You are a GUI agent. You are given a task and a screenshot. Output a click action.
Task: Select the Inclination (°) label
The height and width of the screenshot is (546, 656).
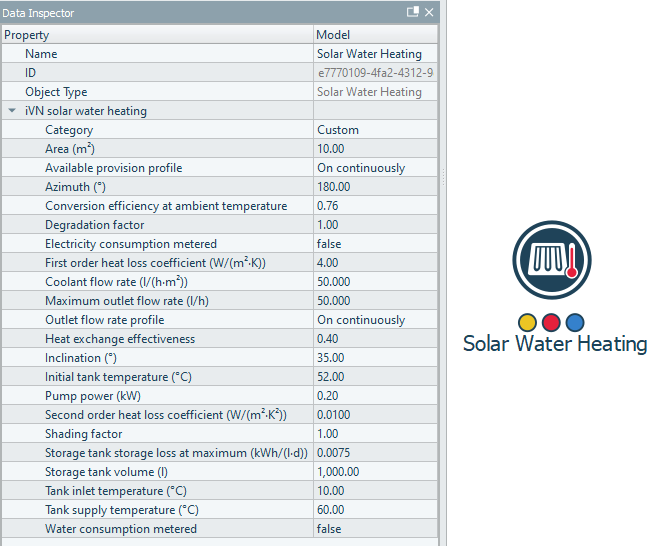81,358
